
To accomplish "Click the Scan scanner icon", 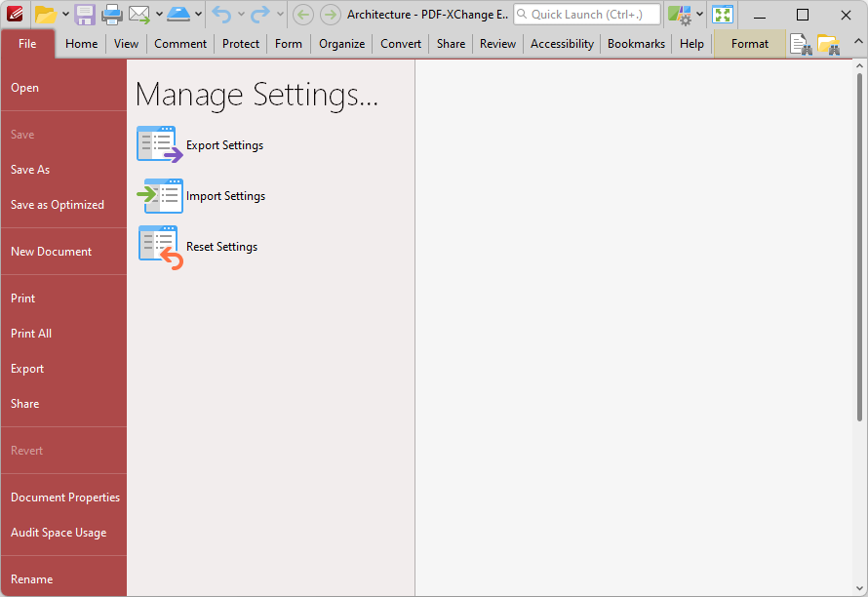I will tap(178, 15).
